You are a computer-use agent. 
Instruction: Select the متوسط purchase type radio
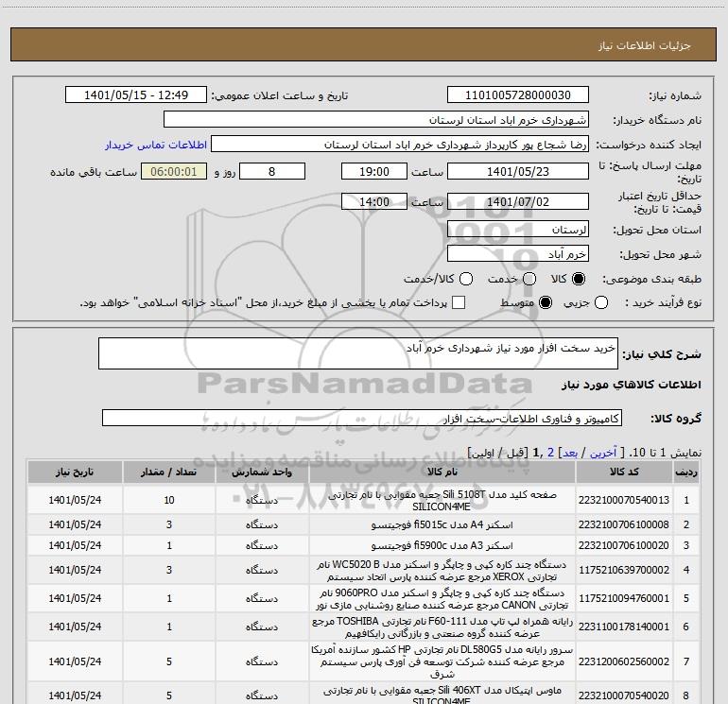[546, 302]
